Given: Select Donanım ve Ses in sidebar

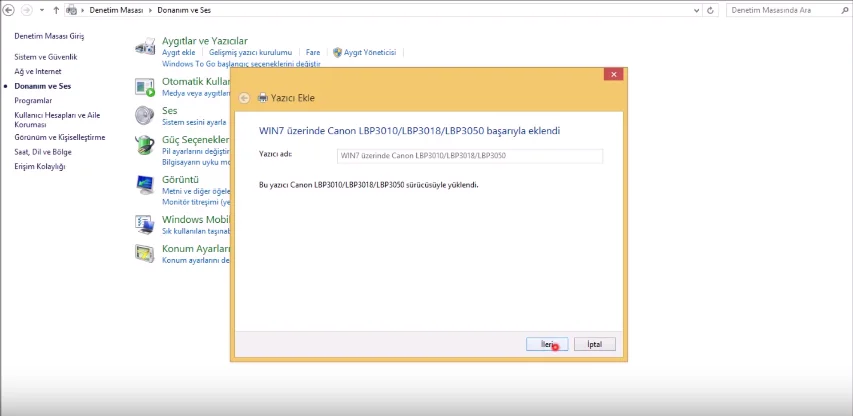Looking at the screenshot, I should [42, 86].
